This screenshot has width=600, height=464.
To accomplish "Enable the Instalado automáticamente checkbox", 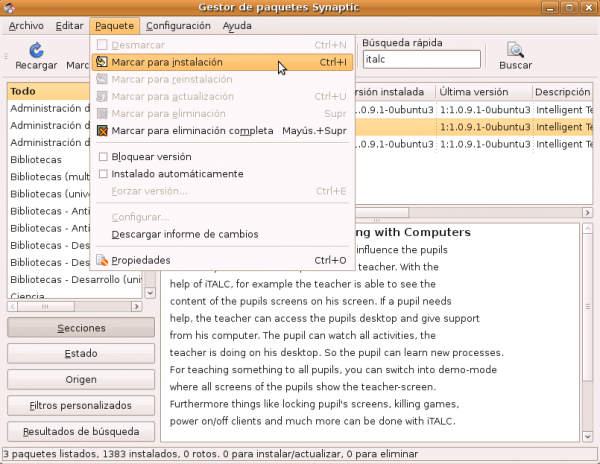I will (x=102, y=174).
